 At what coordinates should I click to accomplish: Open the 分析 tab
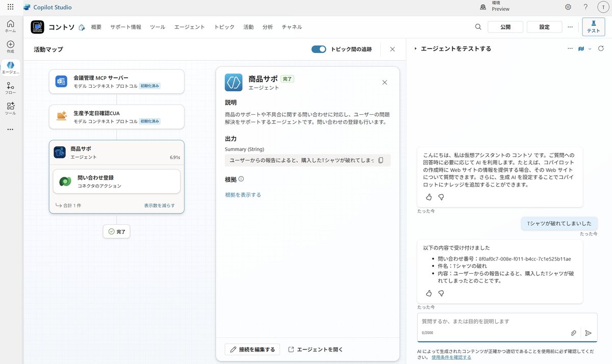[x=268, y=27]
